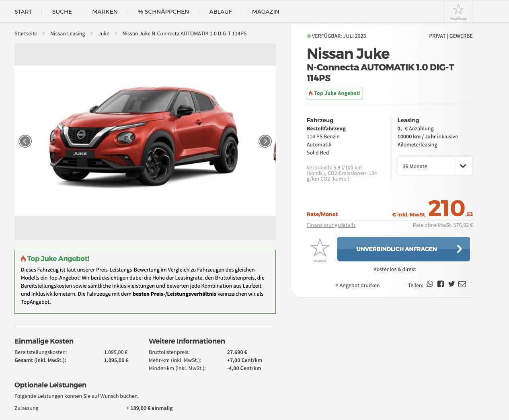509x420 pixels.
Task: Click the Bruttolistenpreis value 27.690 €
Action: (237, 352)
